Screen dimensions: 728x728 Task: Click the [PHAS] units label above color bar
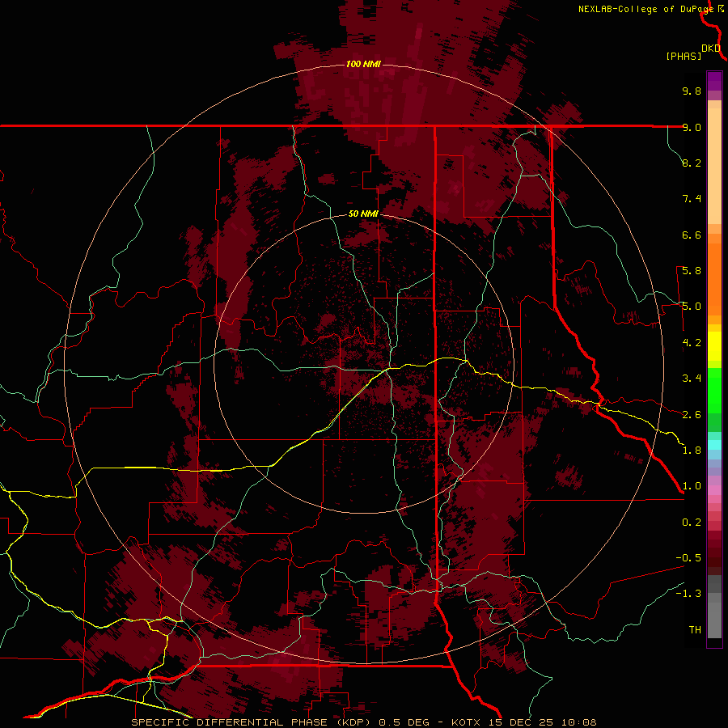click(684, 56)
